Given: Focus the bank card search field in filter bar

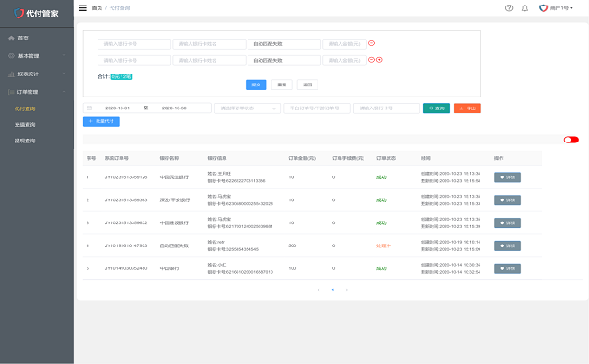Looking at the screenshot, I should 387,108.
